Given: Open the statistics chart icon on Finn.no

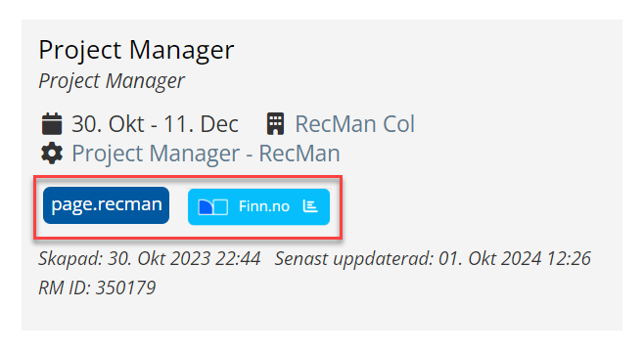Looking at the screenshot, I should pyautogui.click(x=310, y=206).
